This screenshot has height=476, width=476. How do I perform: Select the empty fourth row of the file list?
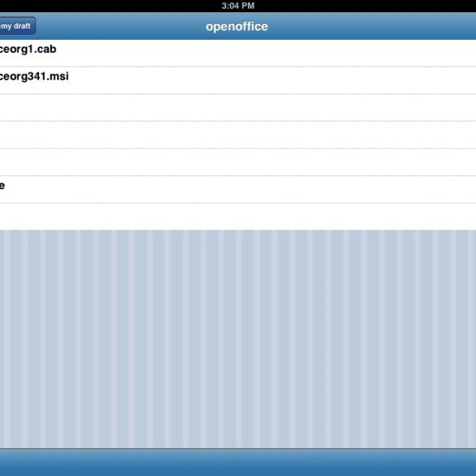coord(238,135)
